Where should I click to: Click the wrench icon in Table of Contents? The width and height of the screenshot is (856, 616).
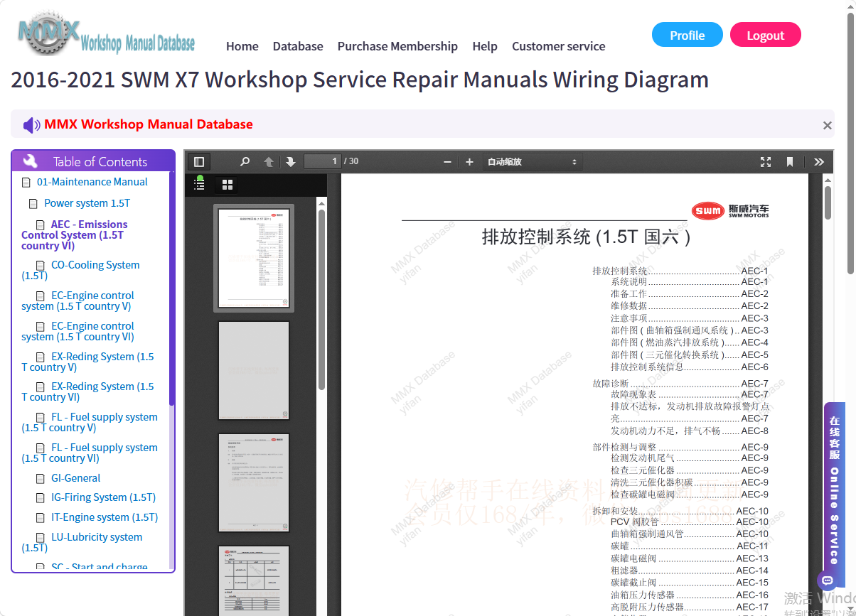point(30,161)
